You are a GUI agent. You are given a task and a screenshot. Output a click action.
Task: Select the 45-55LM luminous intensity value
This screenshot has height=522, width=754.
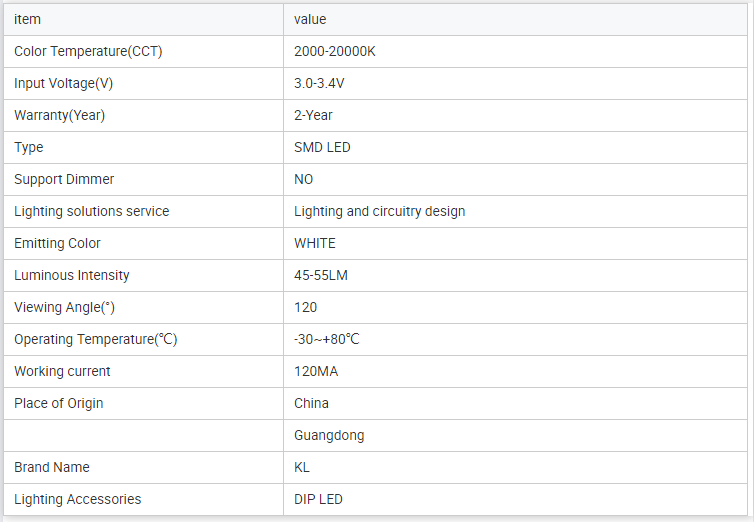pyautogui.click(x=321, y=275)
